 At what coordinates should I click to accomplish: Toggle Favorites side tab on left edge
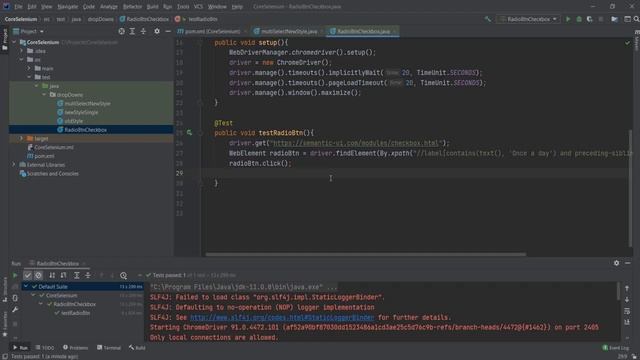pos(4,324)
